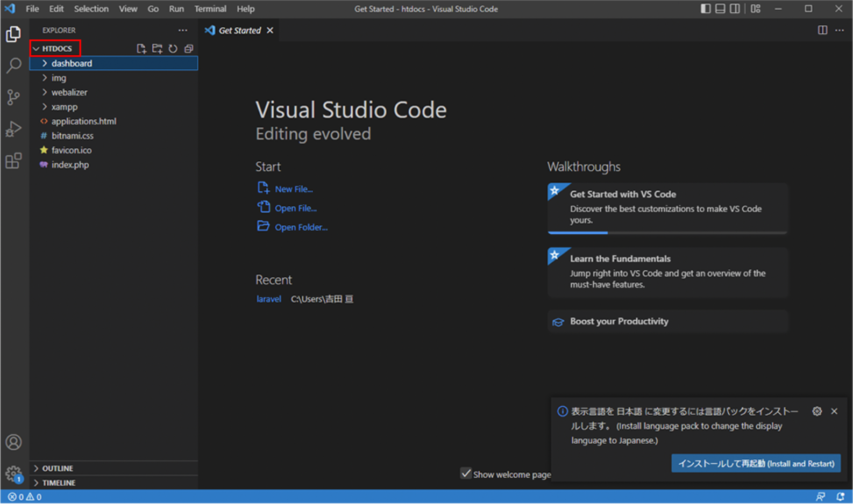Screen dimensions: 853x504
Task: Collapse all folders in Explorer
Action: pyautogui.click(x=189, y=49)
